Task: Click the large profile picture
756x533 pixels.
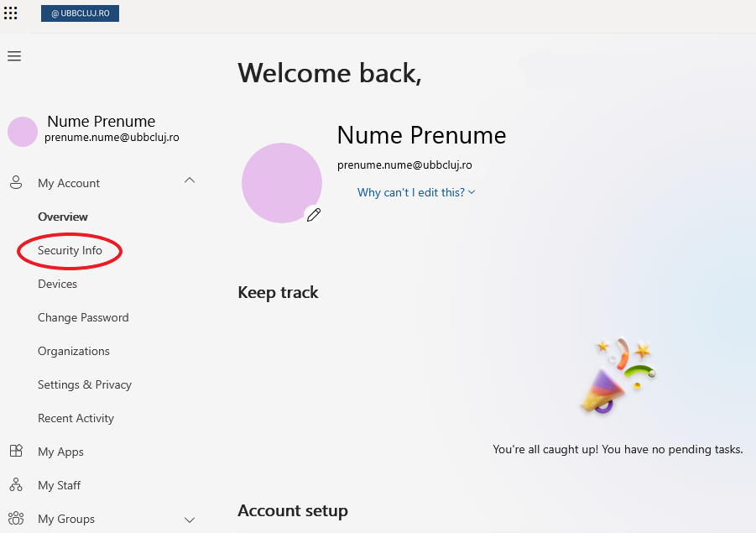Action: (x=281, y=183)
